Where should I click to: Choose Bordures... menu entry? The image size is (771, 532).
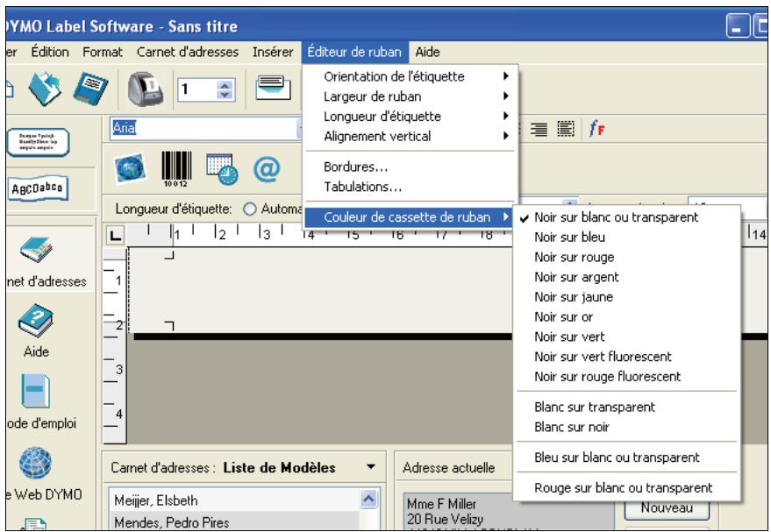(x=410, y=167)
